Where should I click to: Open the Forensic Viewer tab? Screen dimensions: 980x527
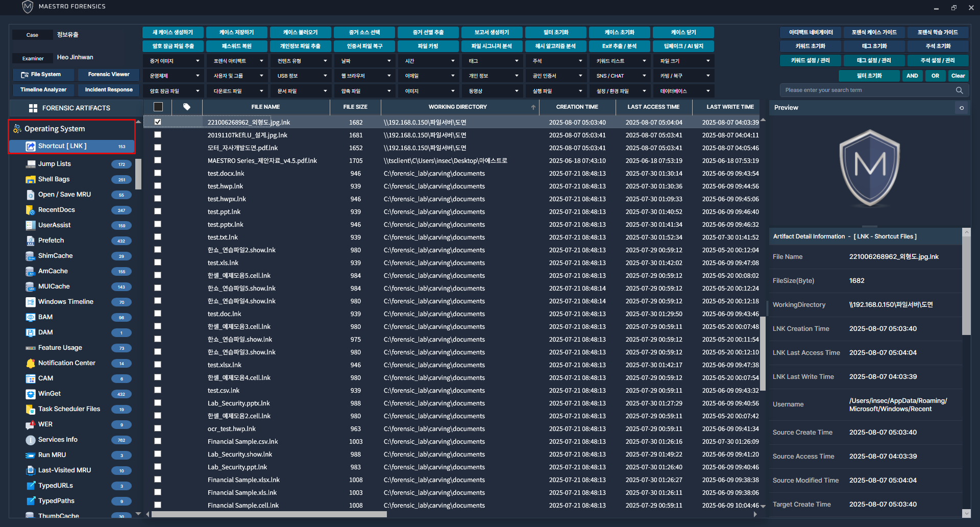point(109,75)
